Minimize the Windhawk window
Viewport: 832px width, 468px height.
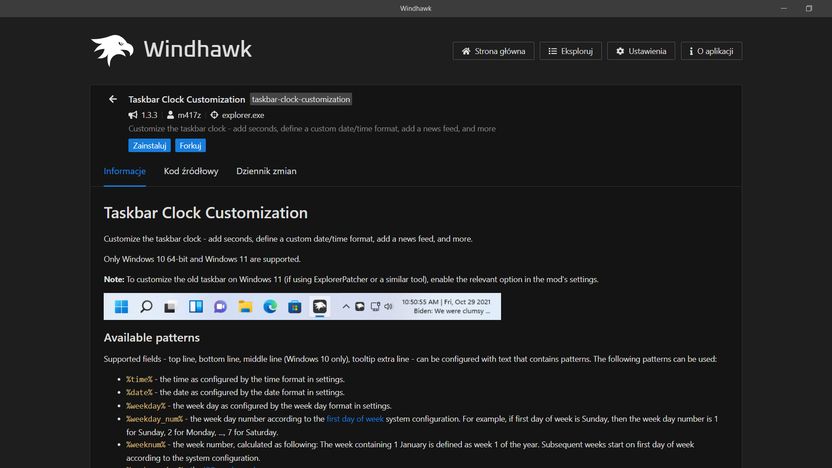point(784,8)
